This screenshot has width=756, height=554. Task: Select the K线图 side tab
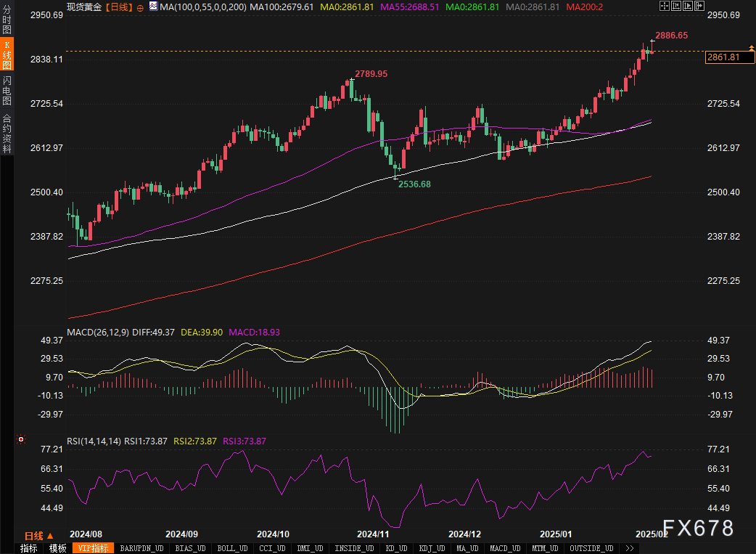(7, 55)
